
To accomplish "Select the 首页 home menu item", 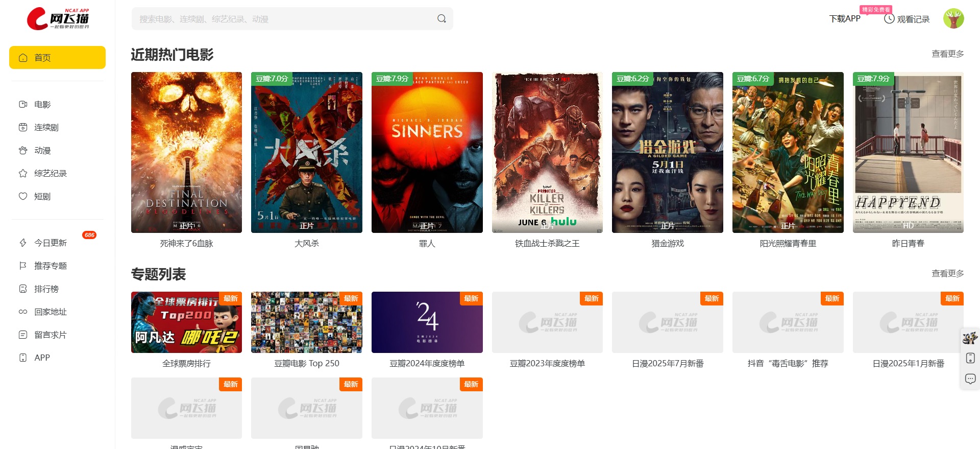I will tap(57, 58).
